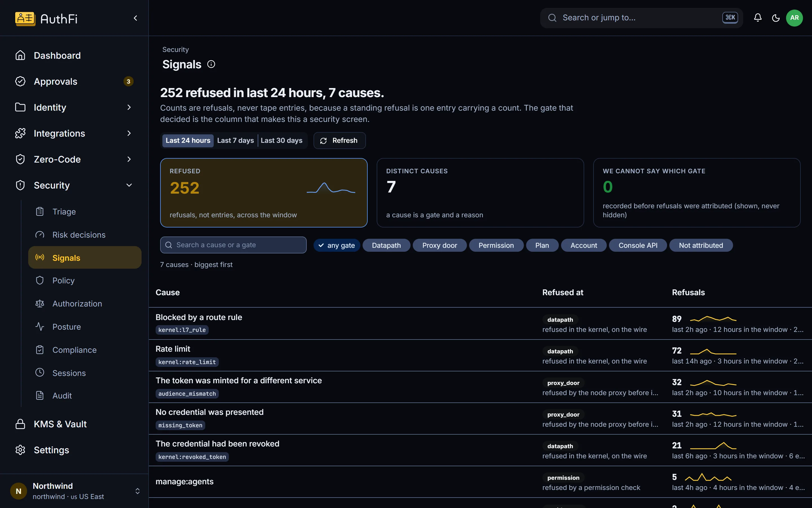Open the Audit page

tap(85, 396)
